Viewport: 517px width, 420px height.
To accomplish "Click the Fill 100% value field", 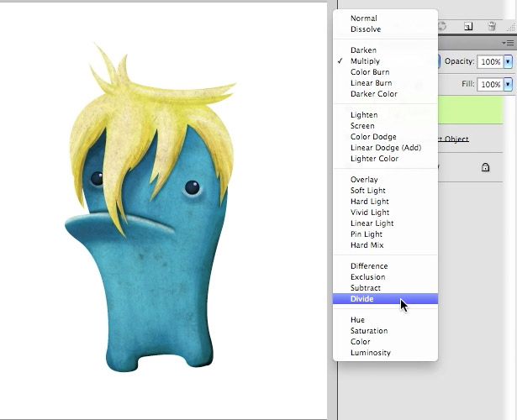I will coord(490,84).
